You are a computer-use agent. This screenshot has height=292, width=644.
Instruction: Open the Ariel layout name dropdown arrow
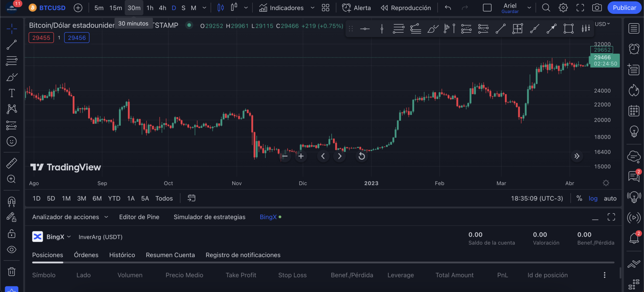pos(529,8)
